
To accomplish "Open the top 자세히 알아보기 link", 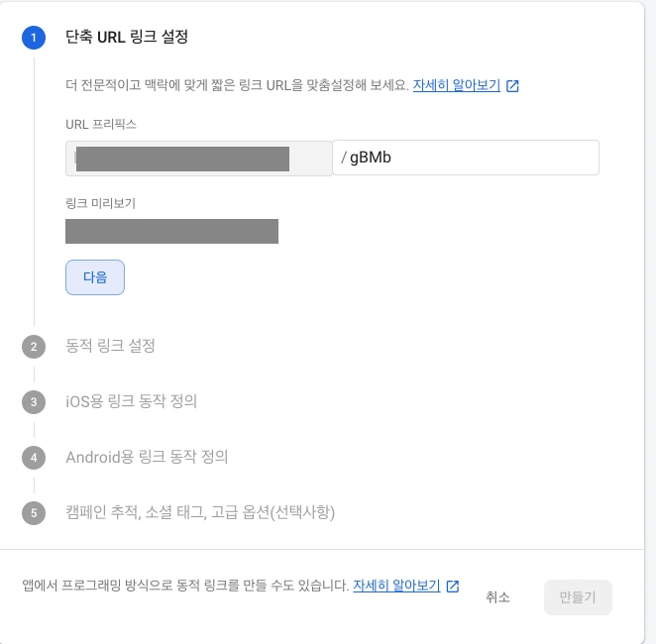I will coord(457,85).
